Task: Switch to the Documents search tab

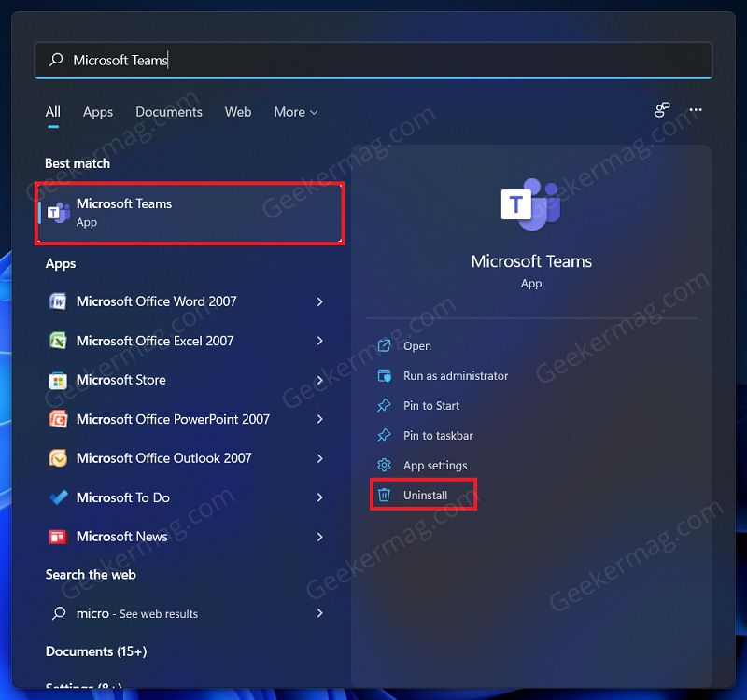Action: 169,112
